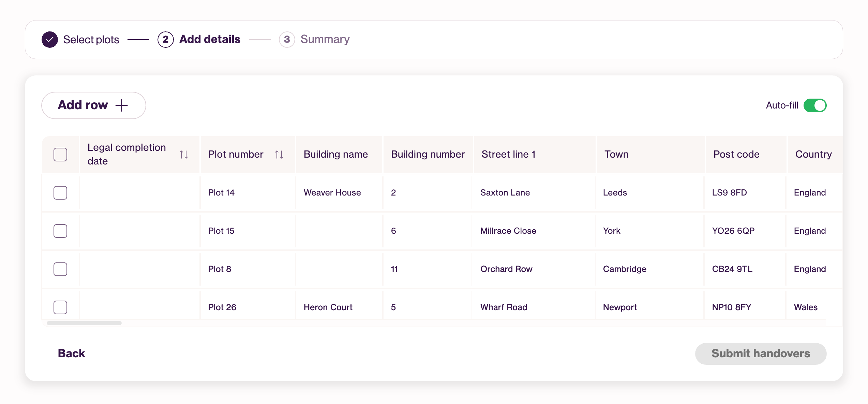Click the England cell in Plot 8 row
Image resolution: width=868 pixels, height=404 pixels.
[x=814, y=269]
